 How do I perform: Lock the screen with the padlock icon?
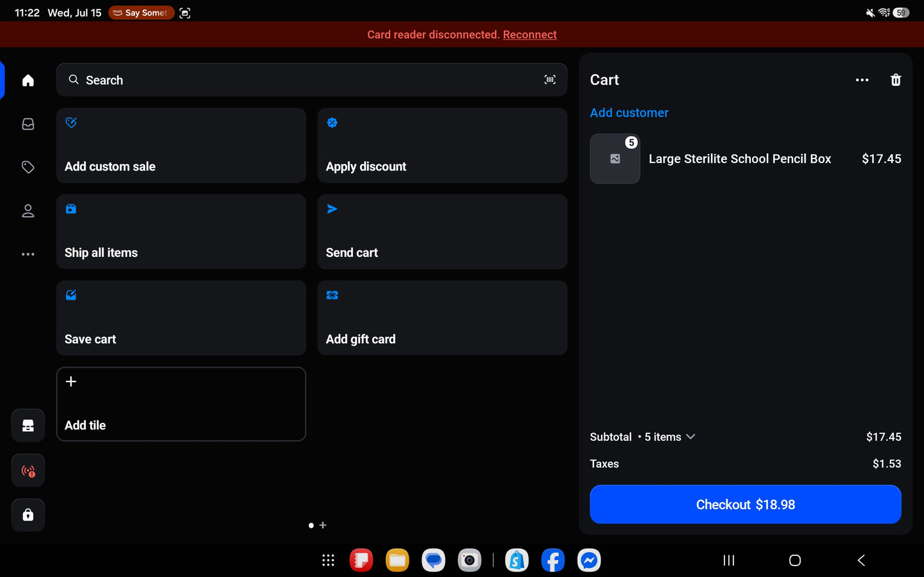click(x=28, y=515)
